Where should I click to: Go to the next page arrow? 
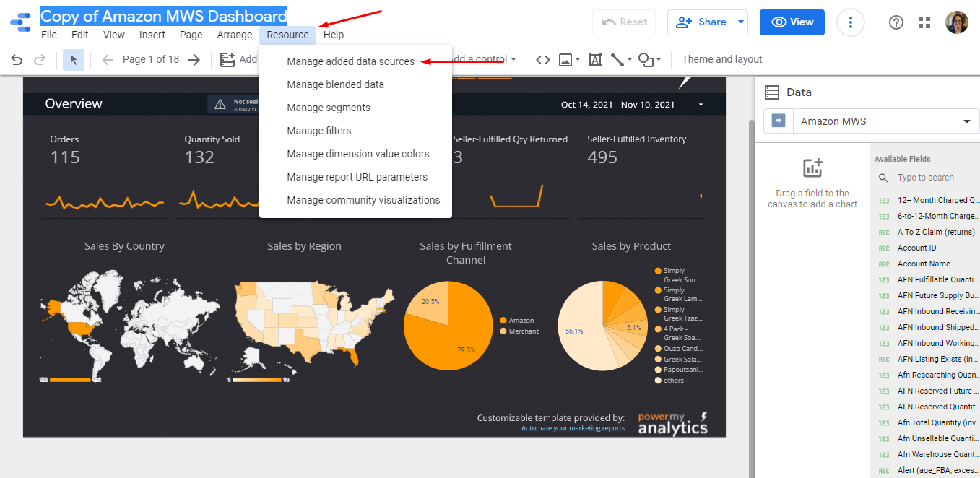pos(194,60)
